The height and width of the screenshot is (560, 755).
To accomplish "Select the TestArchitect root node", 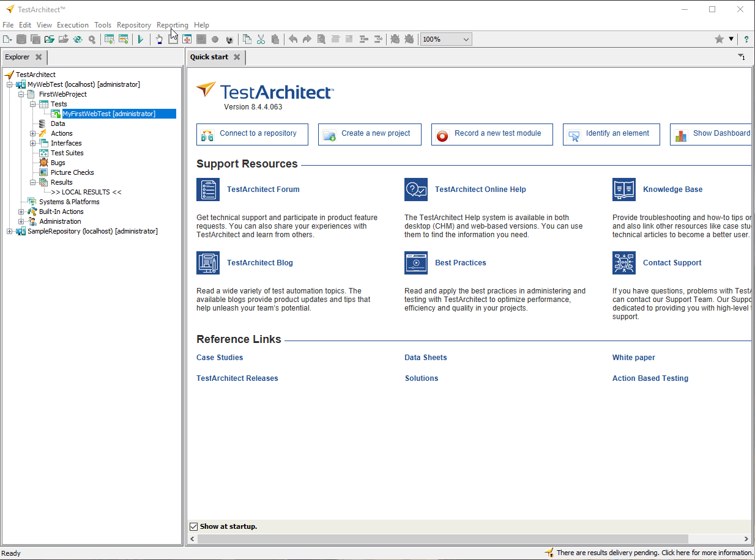I will click(x=35, y=75).
